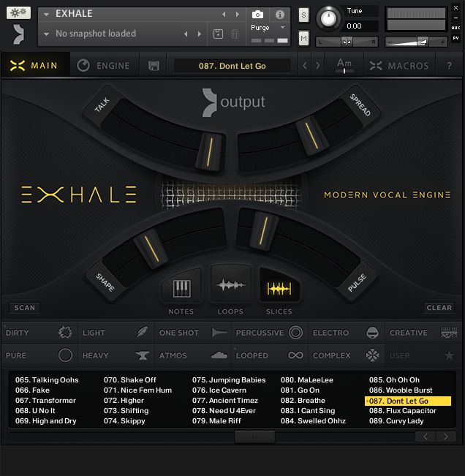This screenshot has width=465, height=476.
Task: Click the preset list horizontal scrollbar thumb
Action: [254, 437]
